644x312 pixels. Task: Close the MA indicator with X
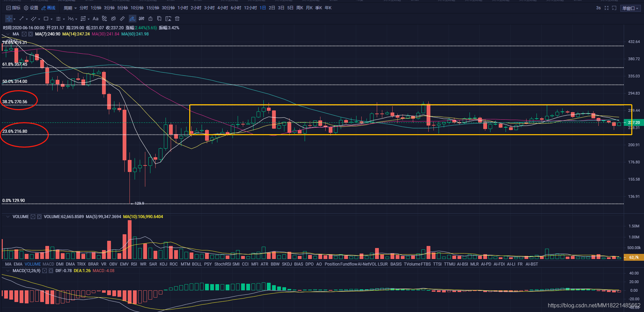tap(31, 34)
